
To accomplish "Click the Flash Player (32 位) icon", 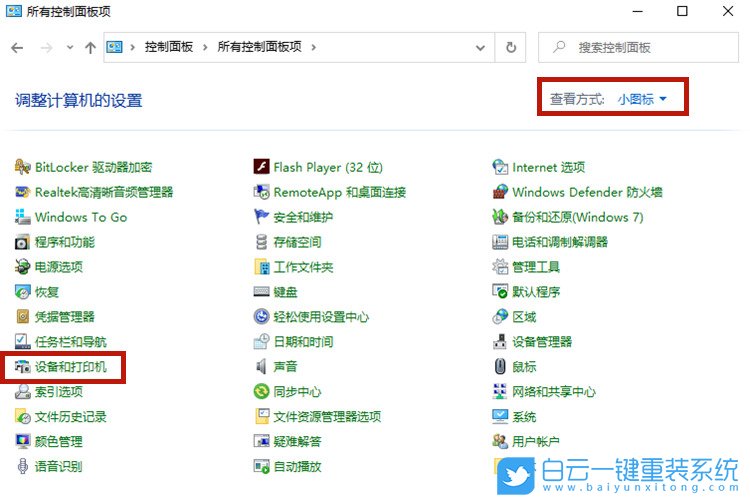I will [261, 167].
